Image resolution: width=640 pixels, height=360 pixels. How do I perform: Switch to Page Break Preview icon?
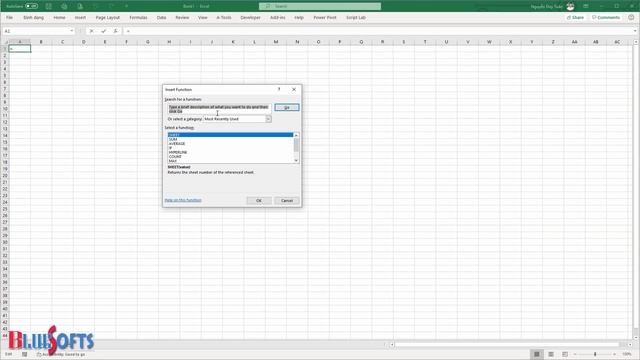point(565,354)
